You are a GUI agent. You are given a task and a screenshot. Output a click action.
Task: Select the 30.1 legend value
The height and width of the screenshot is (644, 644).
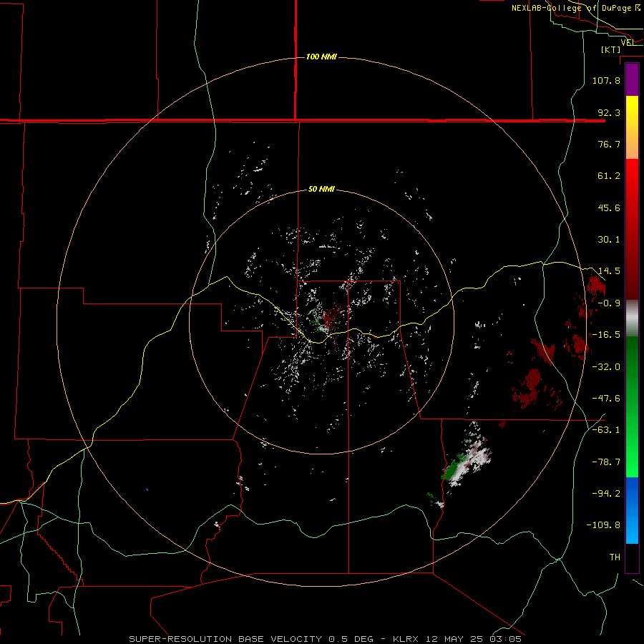pos(609,240)
